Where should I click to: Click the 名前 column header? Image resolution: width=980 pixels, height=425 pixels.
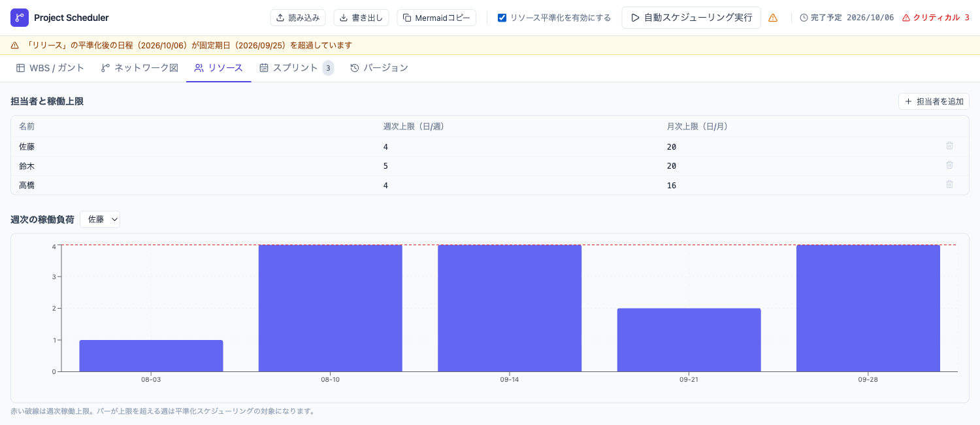point(27,126)
